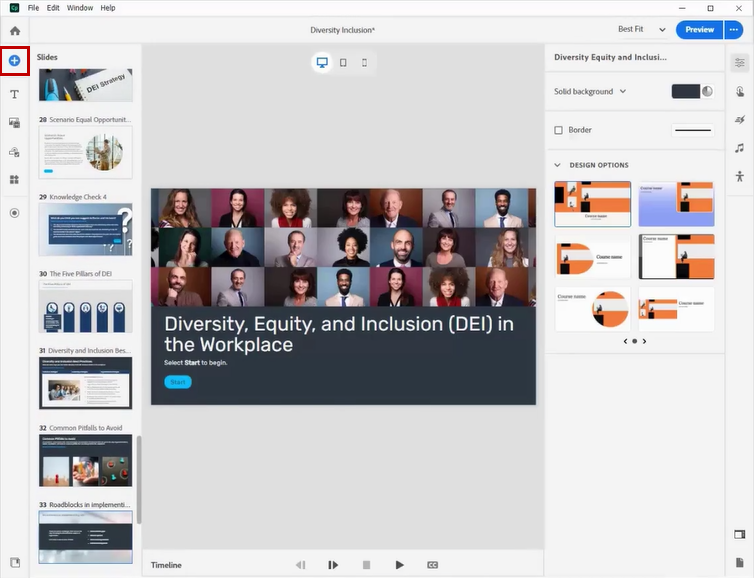Select the design options page dot
The image size is (754, 578).
coord(635,341)
